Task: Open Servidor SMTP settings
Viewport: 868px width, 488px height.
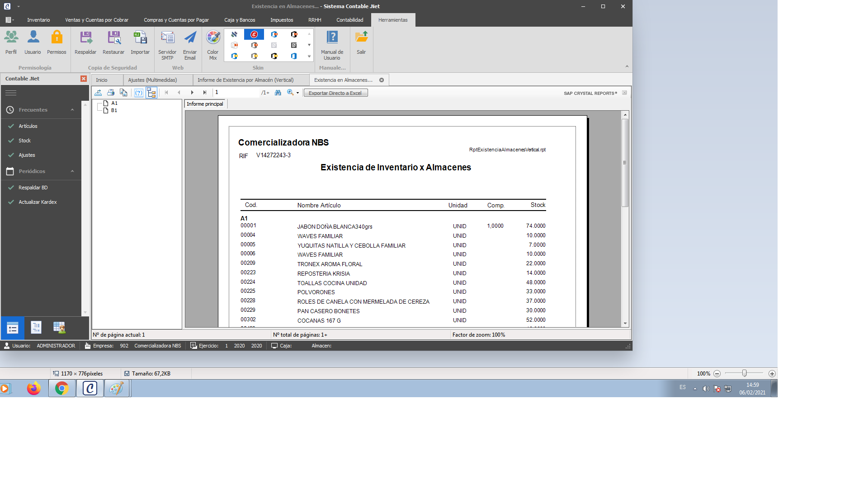Action: click(167, 45)
